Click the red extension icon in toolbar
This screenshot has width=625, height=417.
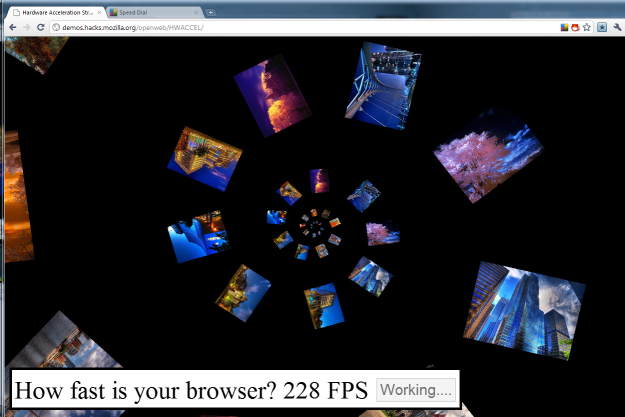click(x=575, y=27)
